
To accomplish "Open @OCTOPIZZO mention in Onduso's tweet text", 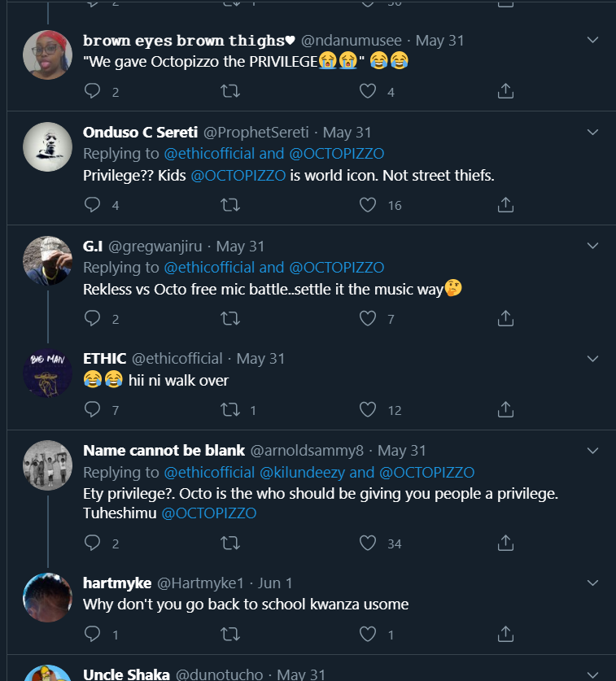I will (238, 175).
